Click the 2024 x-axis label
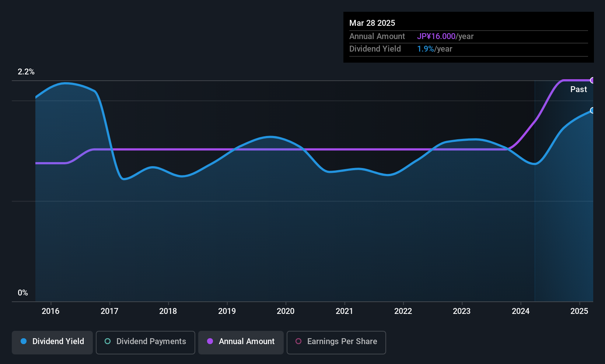Viewport: 605px width, 364px height. [x=521, y=311]
